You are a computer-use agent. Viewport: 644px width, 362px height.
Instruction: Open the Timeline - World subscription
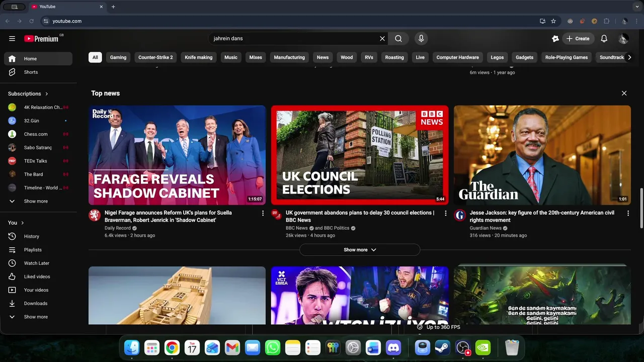click(38, 188)
